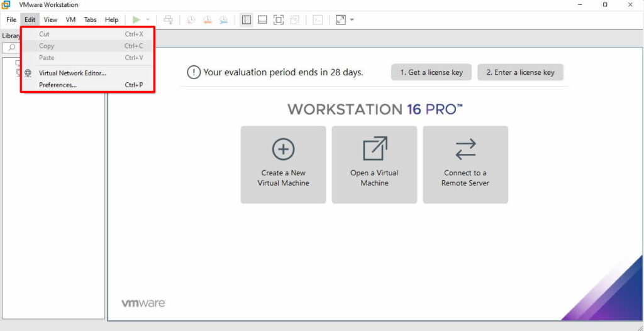
Task: Minimize the VMware Workstation window
Action: coord(580,5)
